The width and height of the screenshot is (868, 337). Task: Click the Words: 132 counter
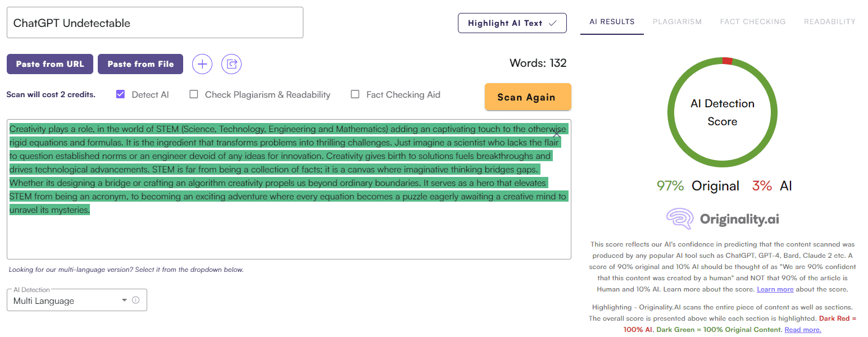tap(538, 63)
